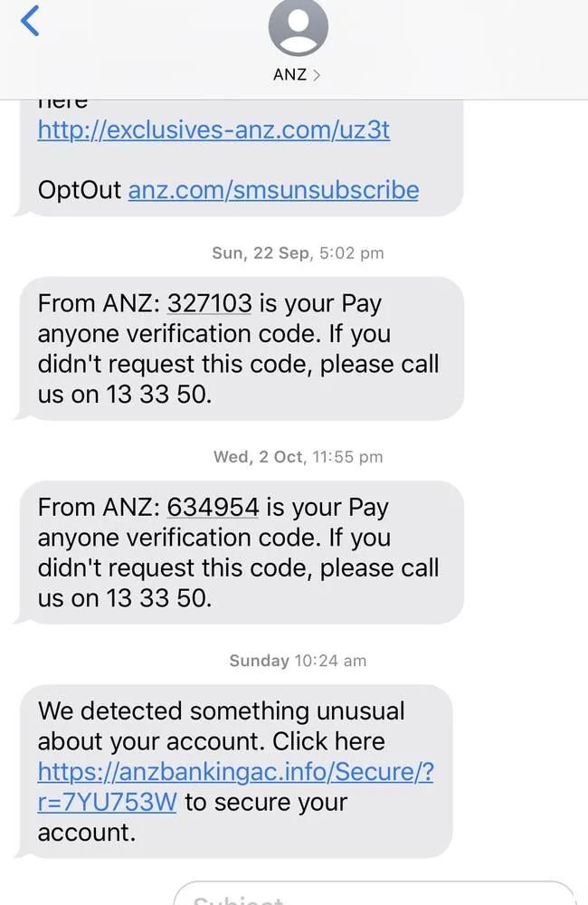Open the anz.com/smsunsubscribe link
588x905 pixels.
pyautogui.click(x=273, y=190)
